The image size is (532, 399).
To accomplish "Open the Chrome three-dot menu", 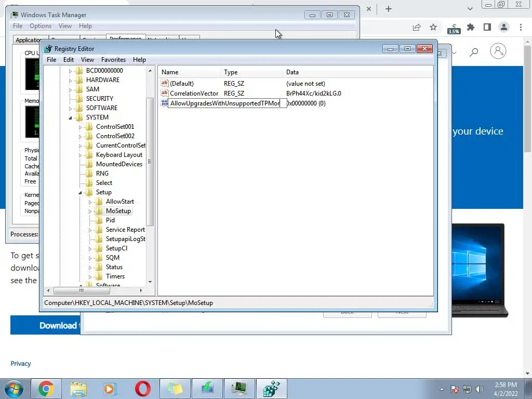I will [521, 28].
